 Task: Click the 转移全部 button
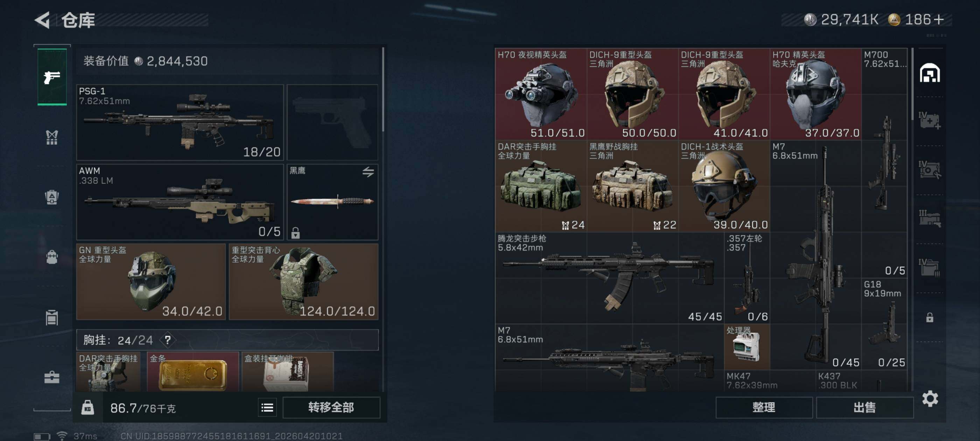(331, 407)
